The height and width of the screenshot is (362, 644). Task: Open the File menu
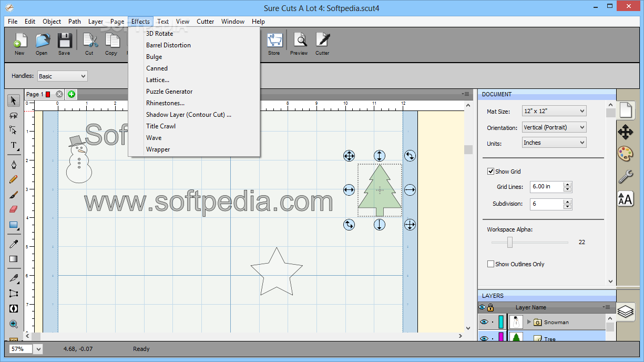click(13, 22)
